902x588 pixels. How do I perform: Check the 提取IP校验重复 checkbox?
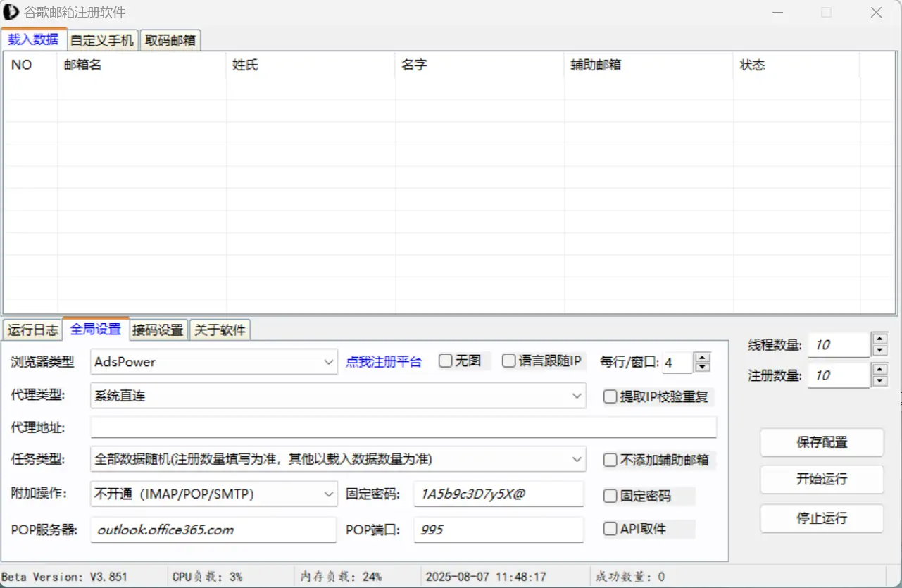tap(610, 397)
